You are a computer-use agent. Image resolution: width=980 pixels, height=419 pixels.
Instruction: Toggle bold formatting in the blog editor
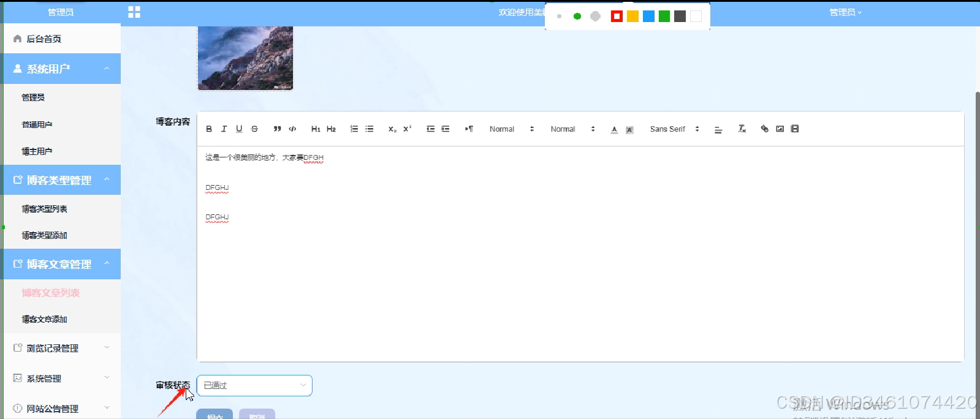tap(209, 129)
